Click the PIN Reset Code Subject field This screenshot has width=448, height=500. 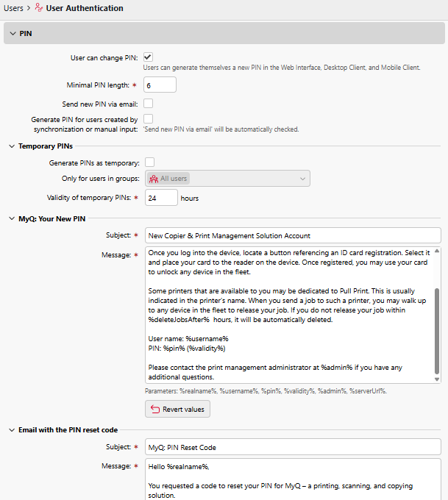coord(292,447)
